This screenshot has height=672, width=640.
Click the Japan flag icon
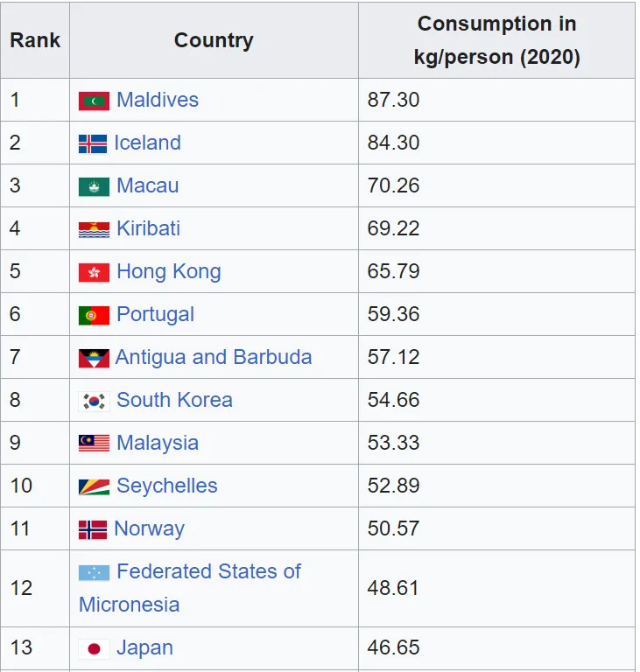point(94,649)
